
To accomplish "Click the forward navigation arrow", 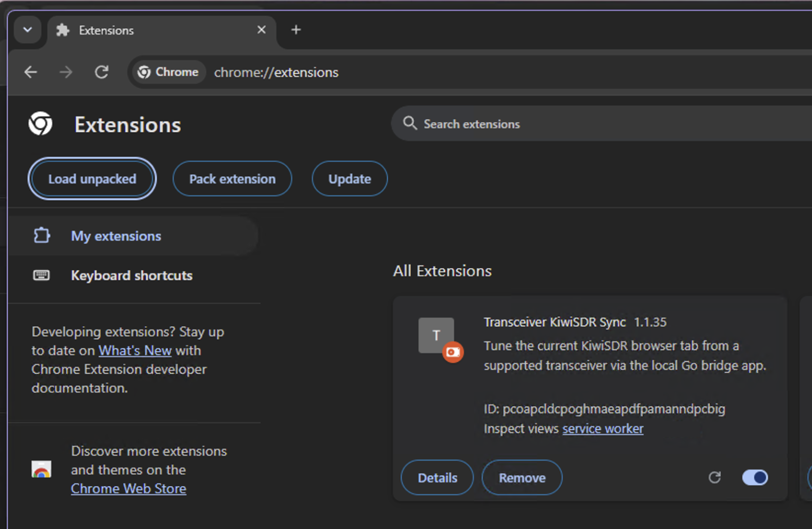I will [x=66, y=72].
